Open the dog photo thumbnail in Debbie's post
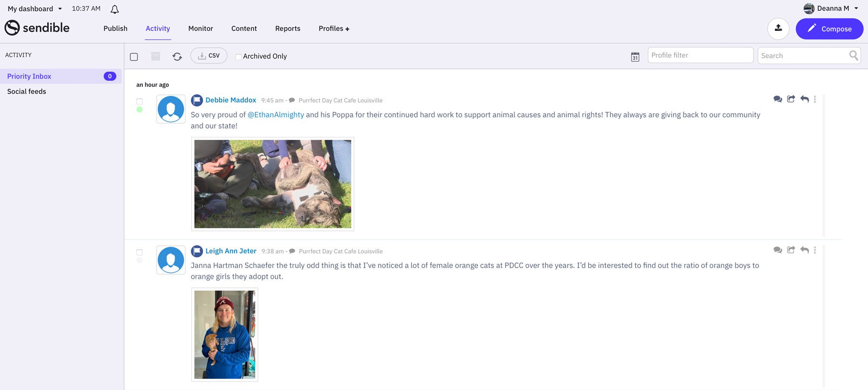The image size is (868, 390). [x=273, y=184]
